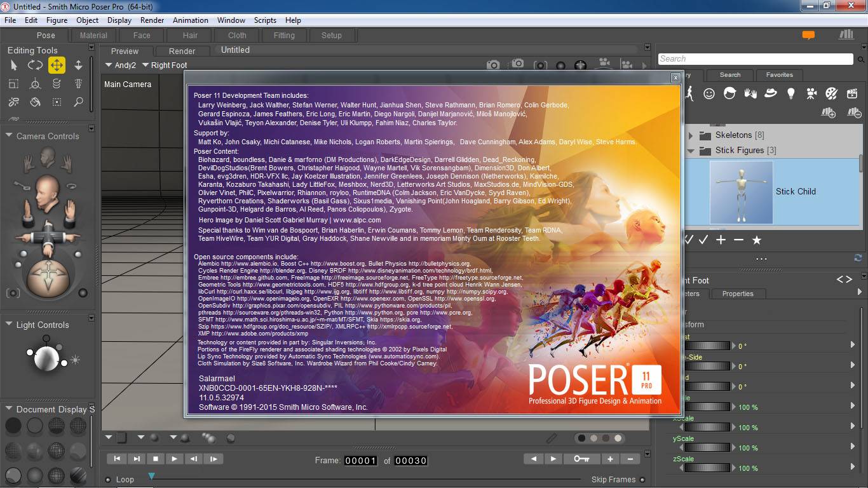Screen dimensions: 868x488
Task: Play the animation
Action: click(x=173, y=459)
